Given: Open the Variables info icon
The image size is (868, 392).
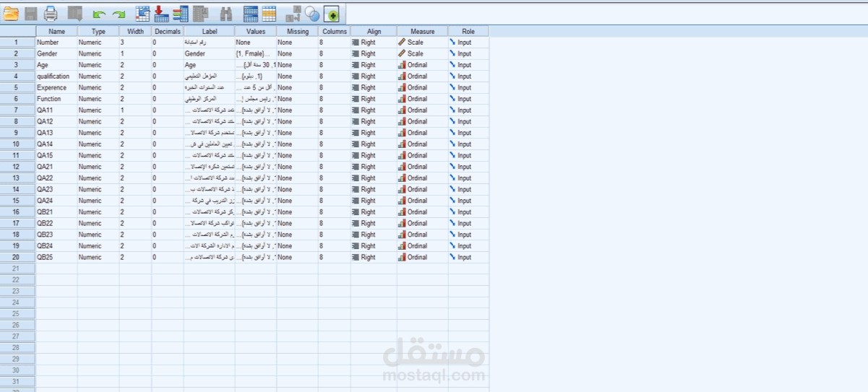Looking at the screenshot, I should [181, 13].
